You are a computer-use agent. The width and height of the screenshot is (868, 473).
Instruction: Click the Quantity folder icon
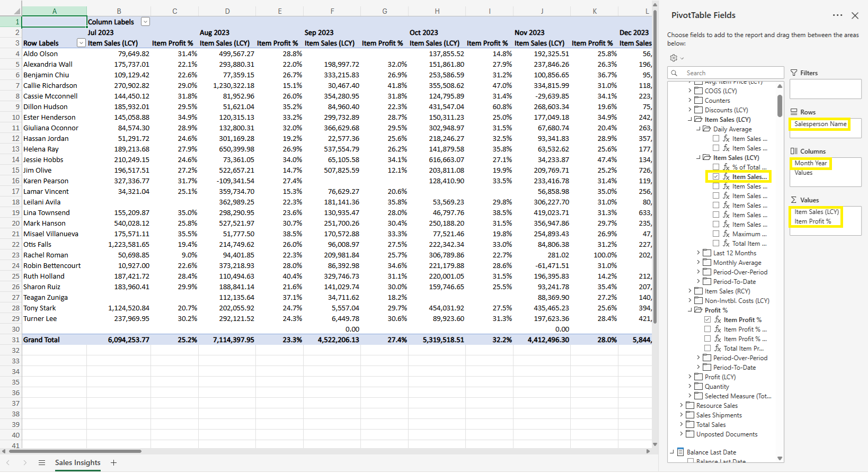point(698,387)
